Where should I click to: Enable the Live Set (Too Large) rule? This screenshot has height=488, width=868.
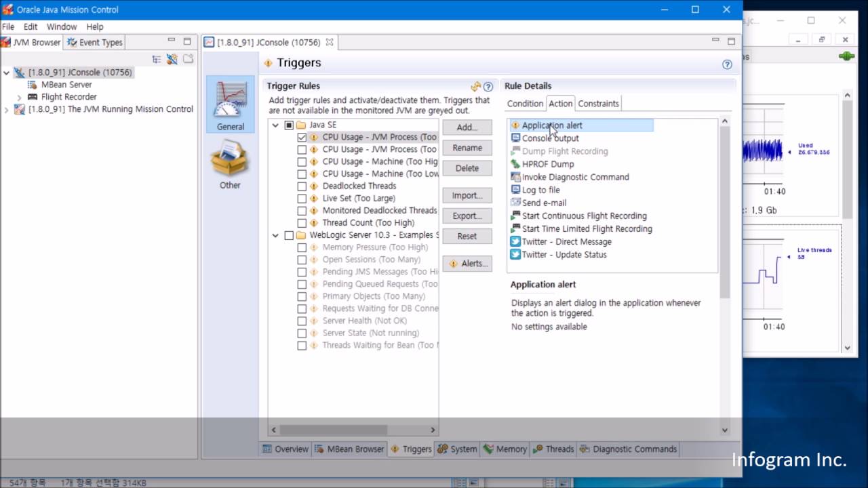tap(302, 198)
